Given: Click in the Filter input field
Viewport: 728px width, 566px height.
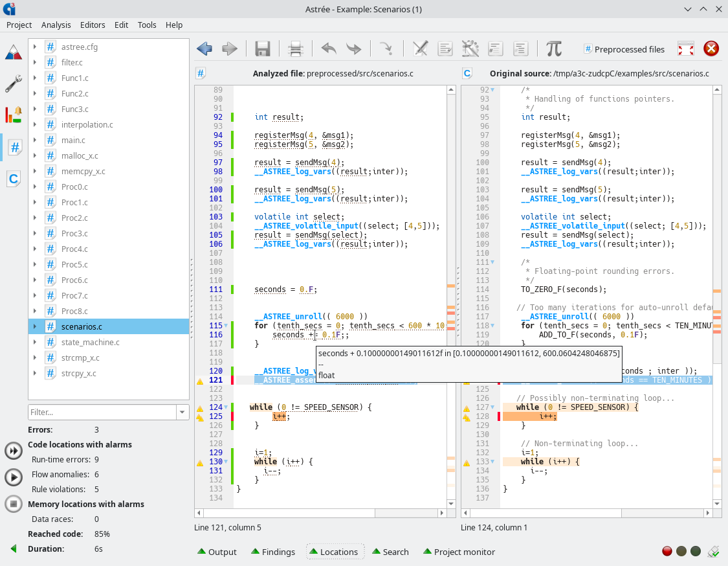Looking at the screenshot, I should pos(102,412).
